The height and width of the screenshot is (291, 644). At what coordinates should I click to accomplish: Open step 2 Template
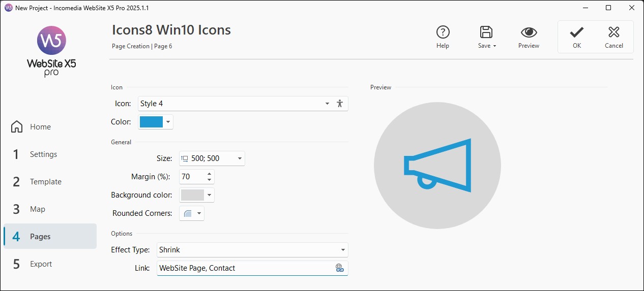point(50,182)
